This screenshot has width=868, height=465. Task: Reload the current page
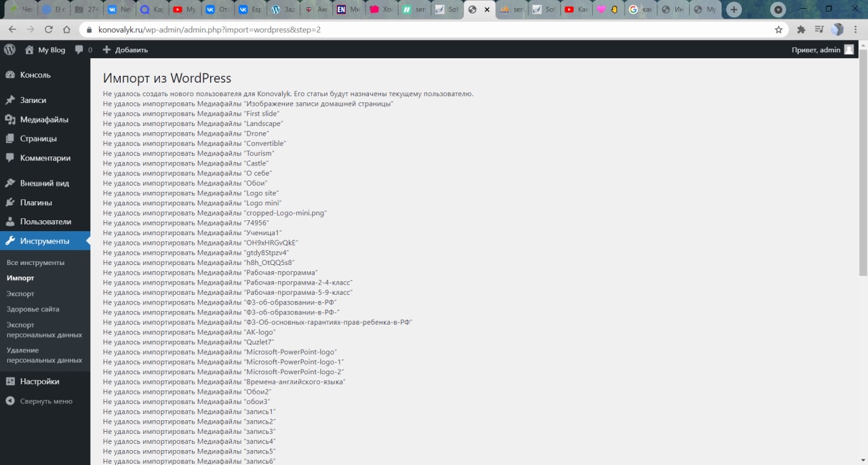tap(48, 30)
